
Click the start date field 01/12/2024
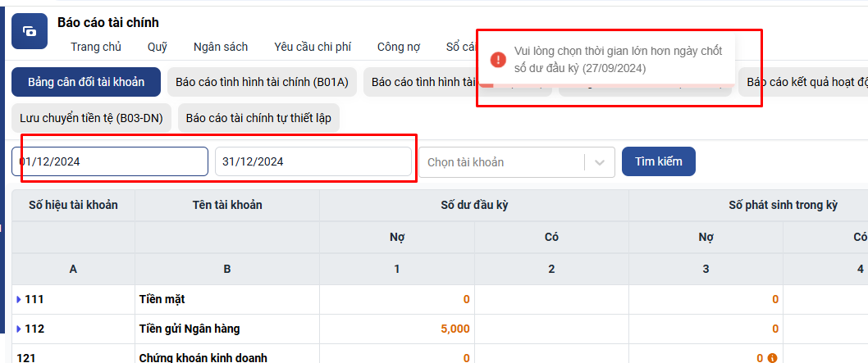(110, 162)
